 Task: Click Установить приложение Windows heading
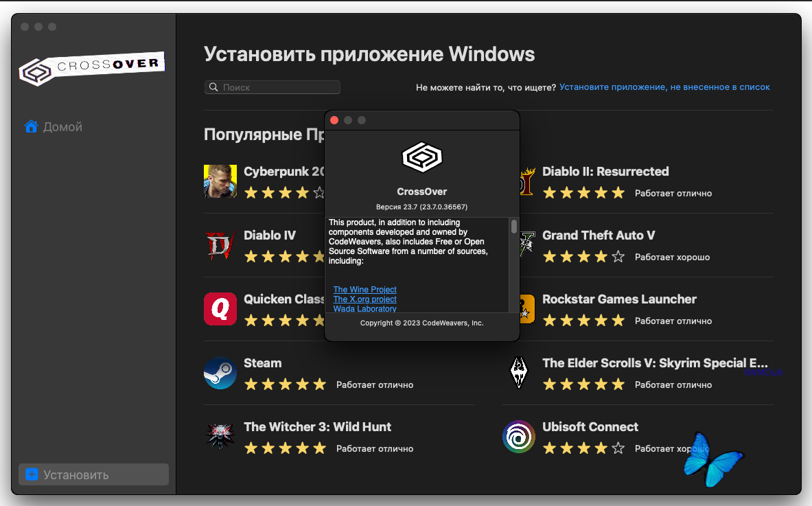coord(369,54)
